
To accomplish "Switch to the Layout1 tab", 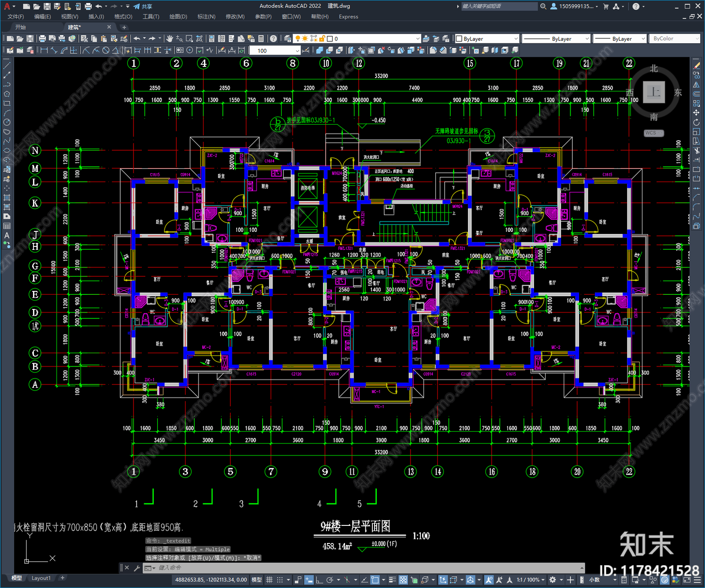I will (41, 578).
